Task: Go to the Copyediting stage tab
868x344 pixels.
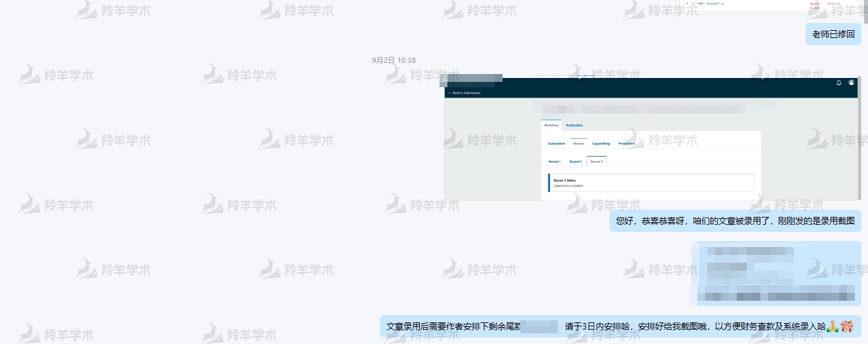Action: click(601, 143)
